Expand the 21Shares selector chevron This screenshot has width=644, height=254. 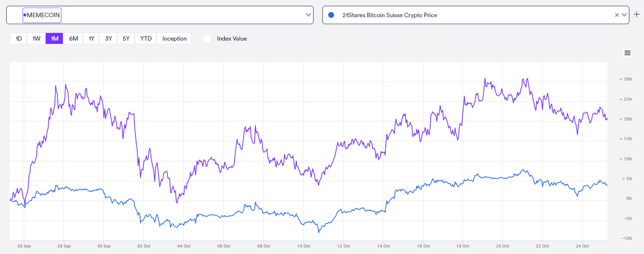click(x=624, y=15)
